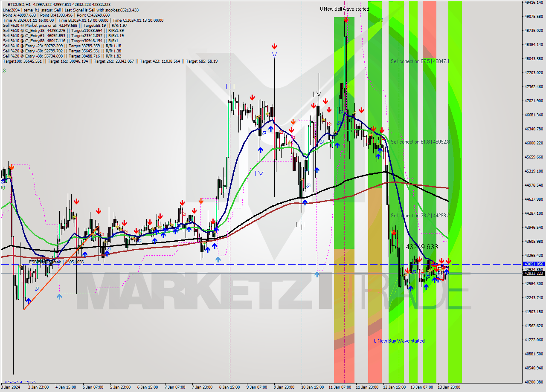
Task: Click the 41562.620 price axis label
Action: point(533,326)
